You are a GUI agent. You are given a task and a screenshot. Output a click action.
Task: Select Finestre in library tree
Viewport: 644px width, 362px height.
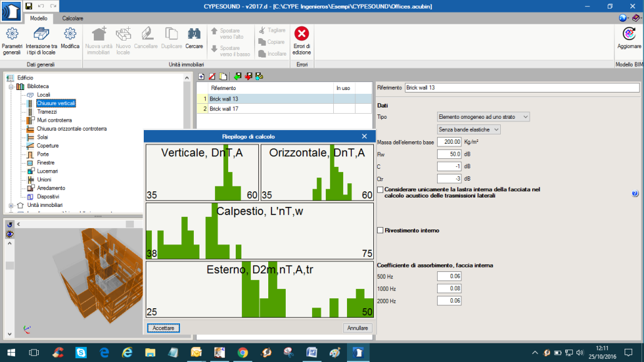click(46, 163)
